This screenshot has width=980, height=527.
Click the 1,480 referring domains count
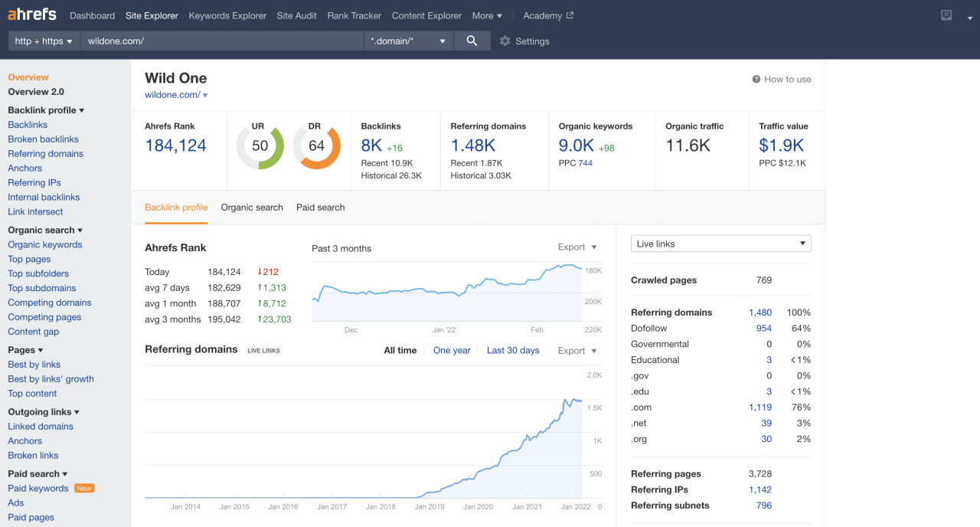760,313
